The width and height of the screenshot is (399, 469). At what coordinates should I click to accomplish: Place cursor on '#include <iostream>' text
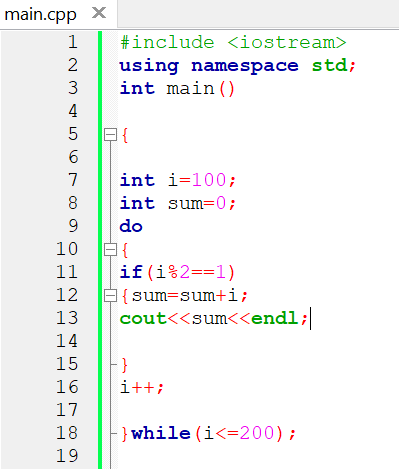[233, 43]
